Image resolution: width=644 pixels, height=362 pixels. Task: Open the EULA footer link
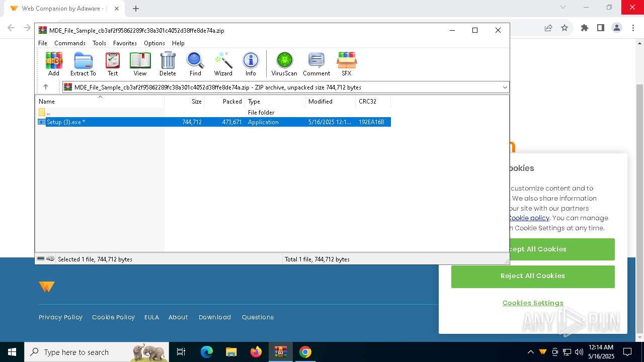(x=151, y=317)
